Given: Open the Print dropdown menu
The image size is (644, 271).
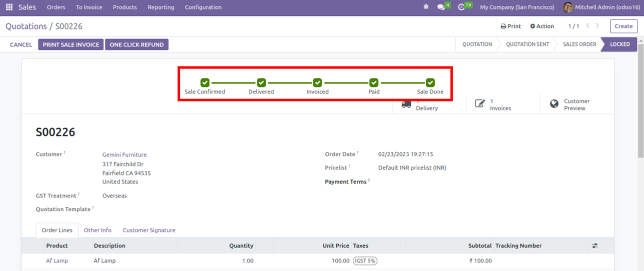Looking at the screenshot, I should pyautogui.click(x=511, y=26).
